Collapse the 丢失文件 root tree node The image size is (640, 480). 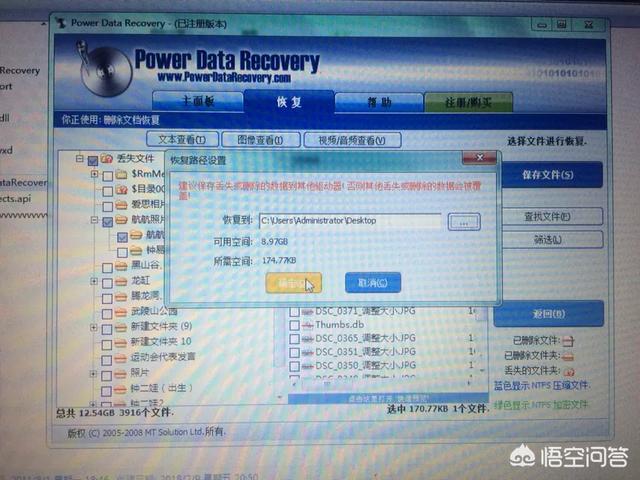click(79, 160)
